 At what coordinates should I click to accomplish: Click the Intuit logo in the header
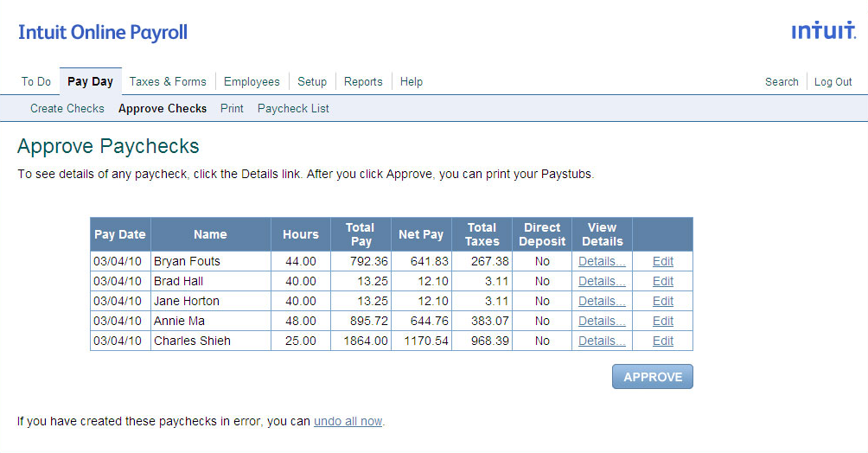[824, 30]
